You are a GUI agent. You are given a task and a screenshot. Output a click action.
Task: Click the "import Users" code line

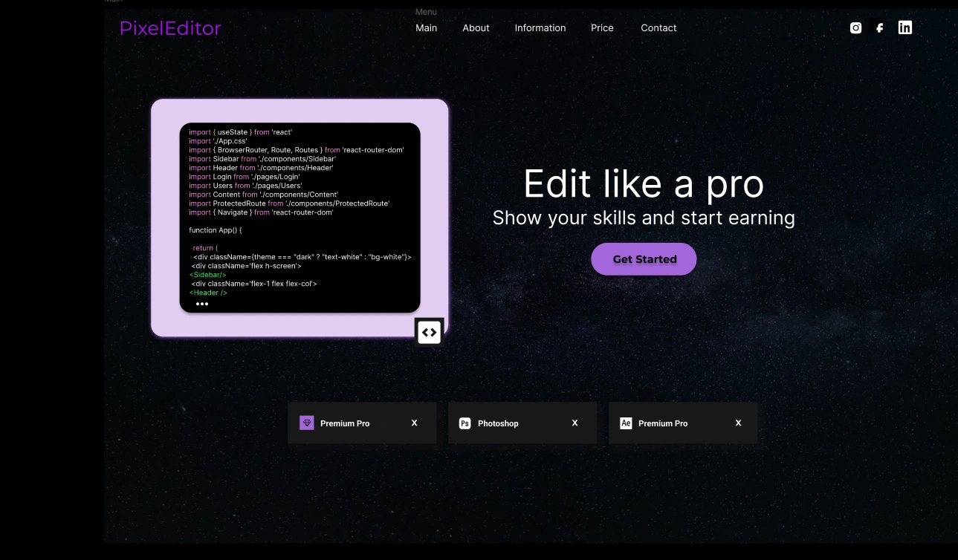click(x=245, y=186)
